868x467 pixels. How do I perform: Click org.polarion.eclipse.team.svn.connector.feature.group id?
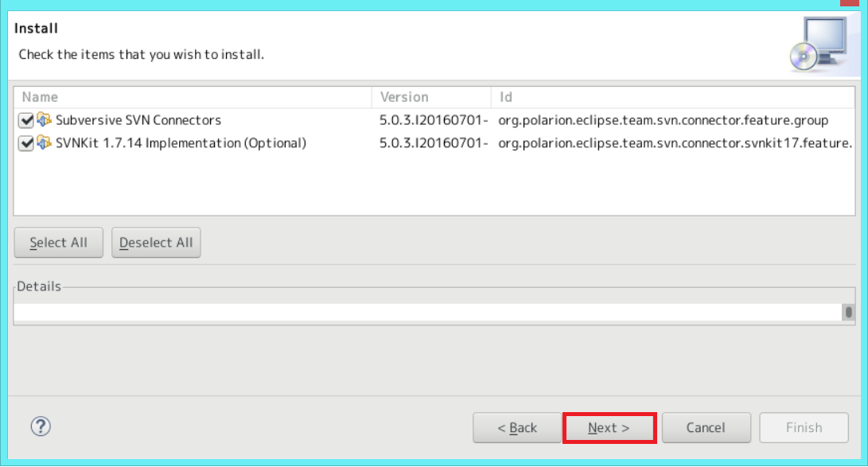click(x=664, y=120)
